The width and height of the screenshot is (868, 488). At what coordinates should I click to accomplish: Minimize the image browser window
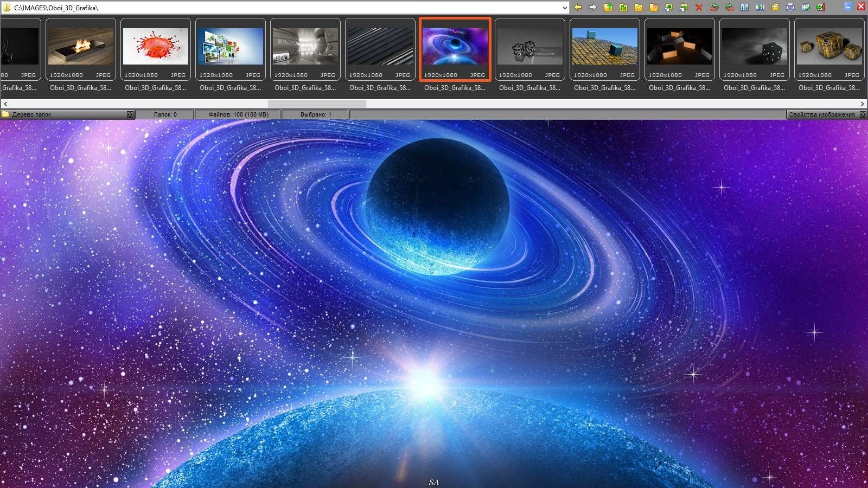(848, 7)
